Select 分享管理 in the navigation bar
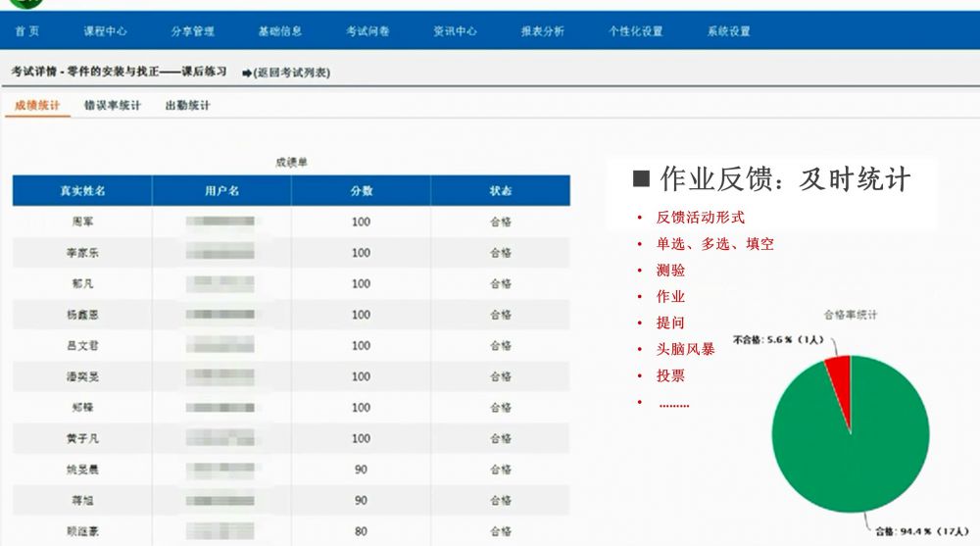The width and height of the screenshot is (980, 546). (x=192, y=31)
